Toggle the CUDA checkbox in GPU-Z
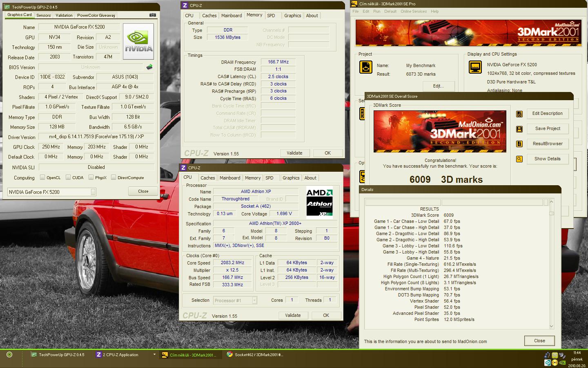This screenshot has width=588, height=368. (x=68, y=177)
